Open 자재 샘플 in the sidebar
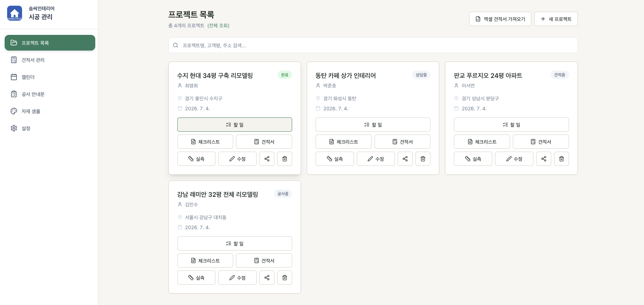This screenshot has width=644, height=305. 50,111
